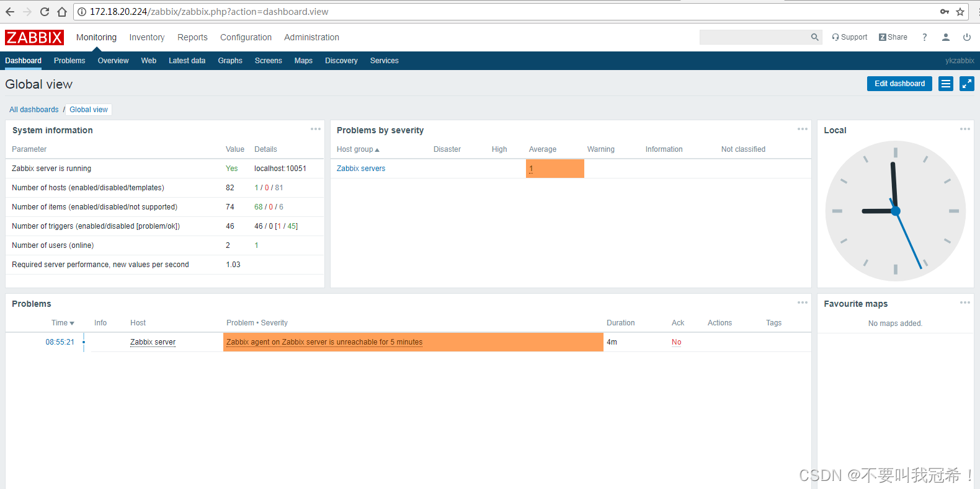980x489 pixels.
Task: Open Support link with headset icon
Action: [x=850, y=37]
